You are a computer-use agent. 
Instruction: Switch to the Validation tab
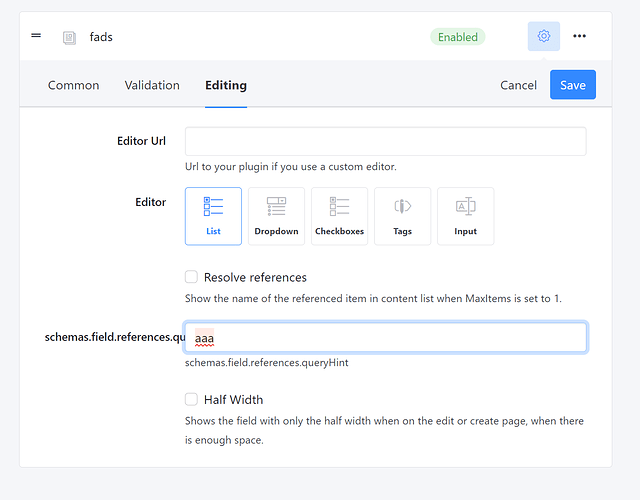click(152, 85)
